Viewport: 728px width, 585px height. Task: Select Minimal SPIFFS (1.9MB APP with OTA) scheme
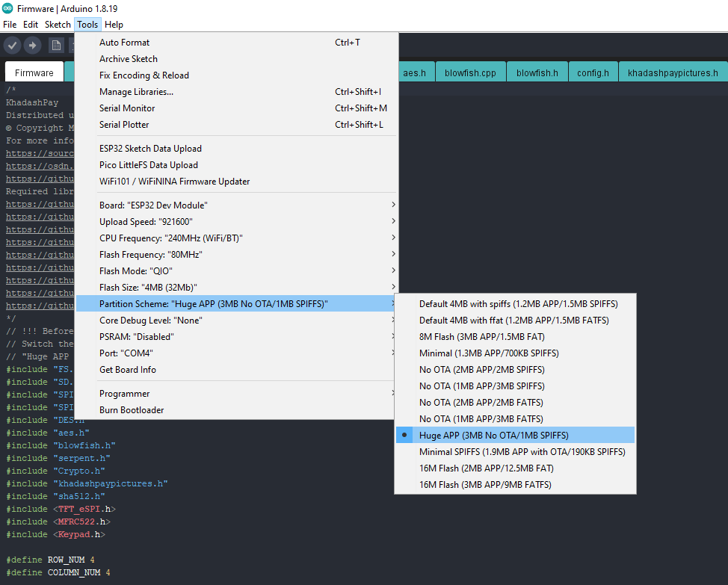(x=522, y=452)
